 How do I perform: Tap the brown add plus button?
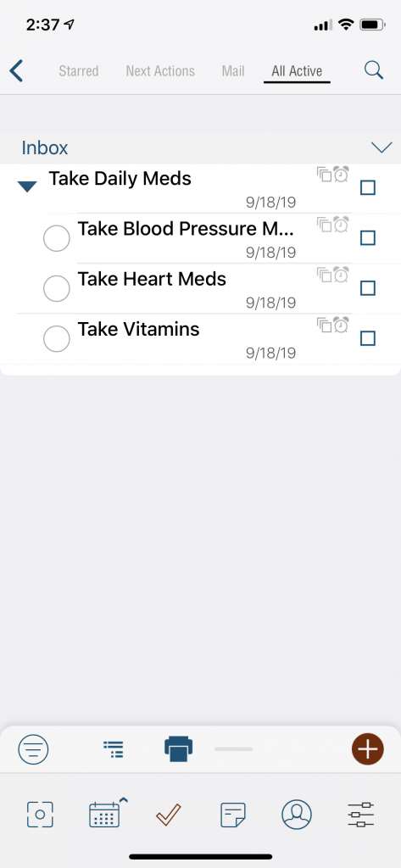pos(368,749)
